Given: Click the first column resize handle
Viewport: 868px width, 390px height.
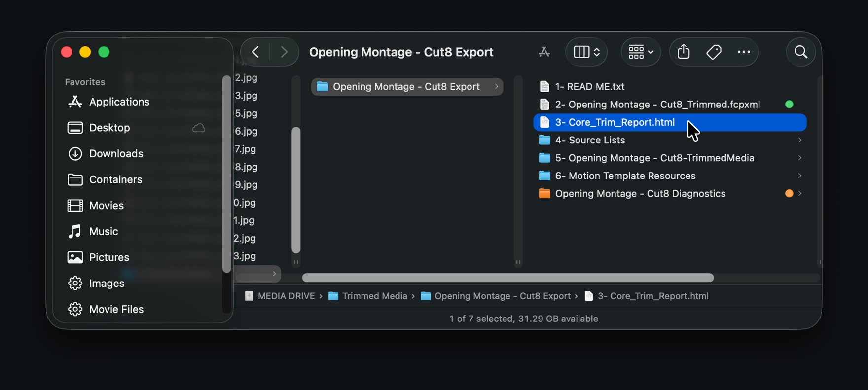Looking at the screenshot, I should click(x=296, y=263).
